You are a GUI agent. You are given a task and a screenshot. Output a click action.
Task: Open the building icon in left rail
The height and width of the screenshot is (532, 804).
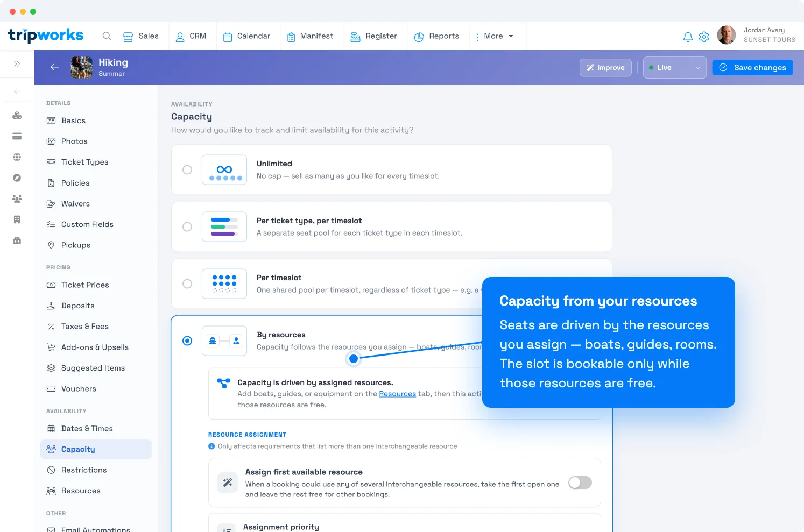click(x=17, y=219)
